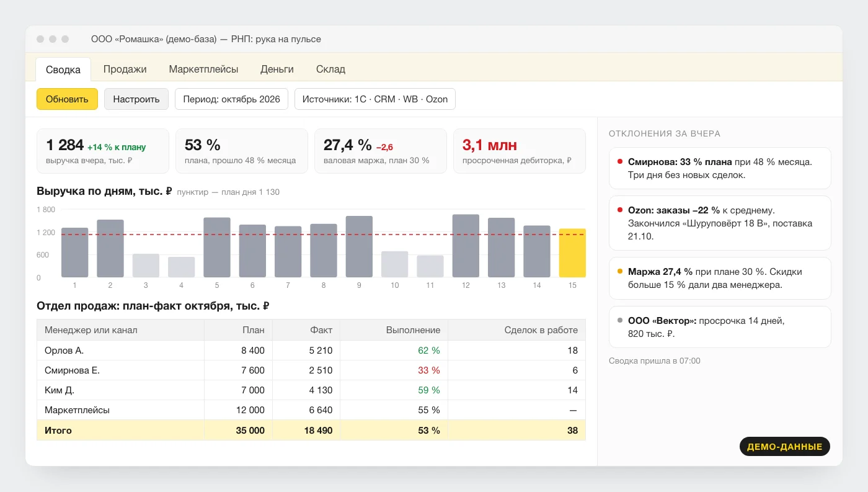Click the Маржа 27,4 % alert card
Screen dimensions: 868x492
click(x=720, y=279)
